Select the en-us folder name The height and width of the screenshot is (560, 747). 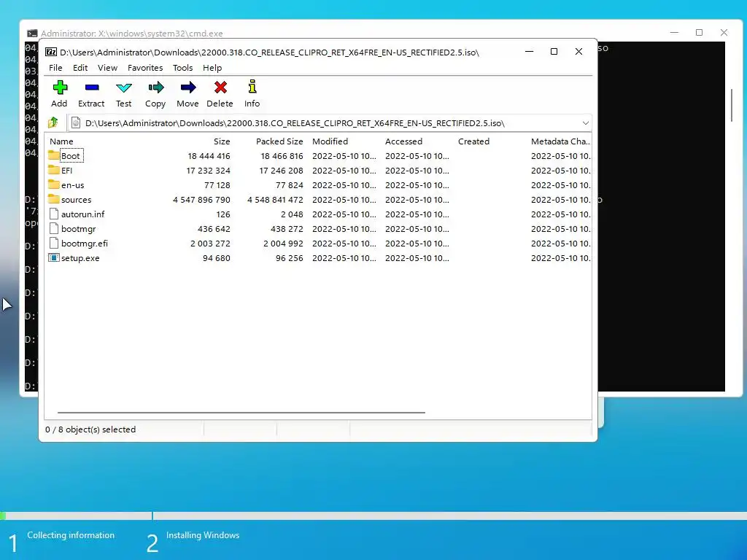[x=72, y=185]
